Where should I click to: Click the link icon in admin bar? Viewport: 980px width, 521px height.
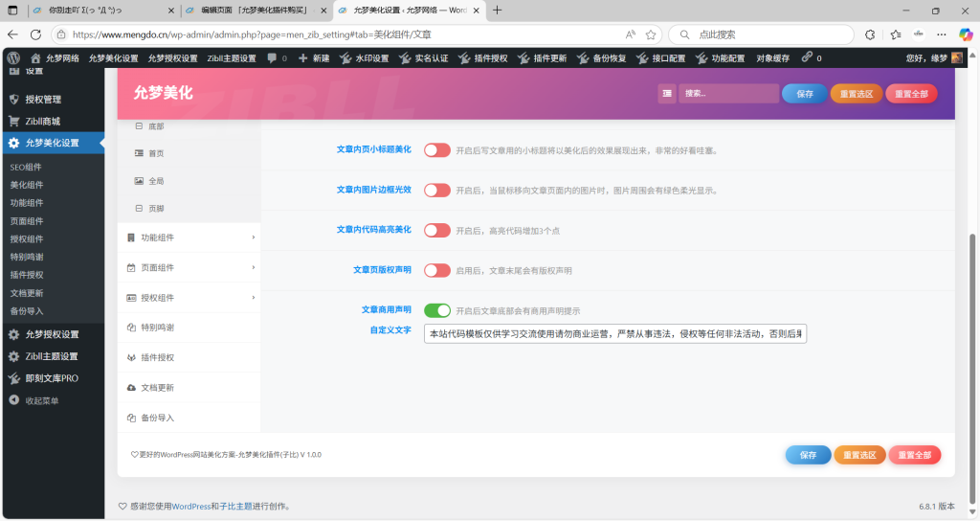(807, 57)
